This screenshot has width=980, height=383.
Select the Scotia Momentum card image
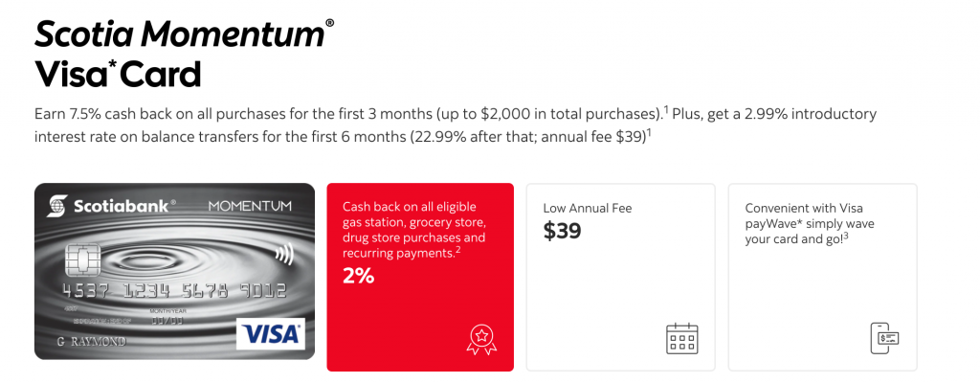(174, 272)
